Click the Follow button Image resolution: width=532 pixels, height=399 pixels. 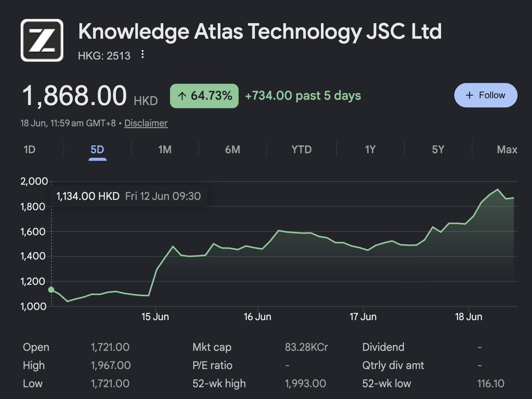[x=486, y=95]
